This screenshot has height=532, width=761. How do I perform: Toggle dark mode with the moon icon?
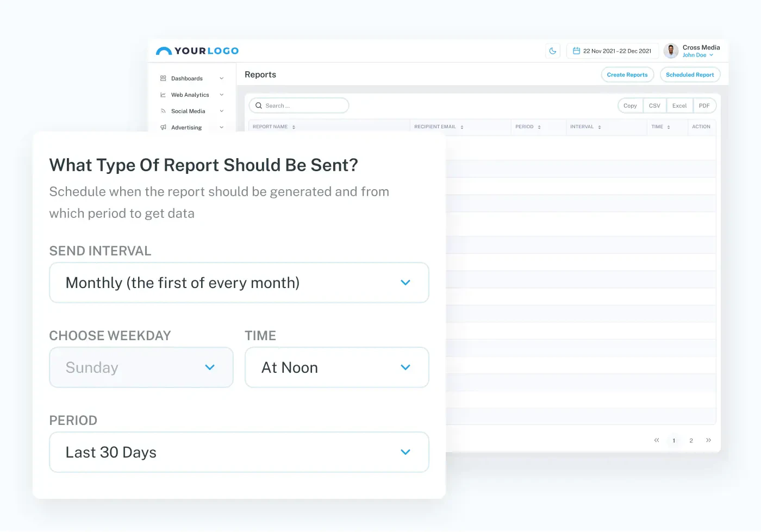(x=553, y=51)
